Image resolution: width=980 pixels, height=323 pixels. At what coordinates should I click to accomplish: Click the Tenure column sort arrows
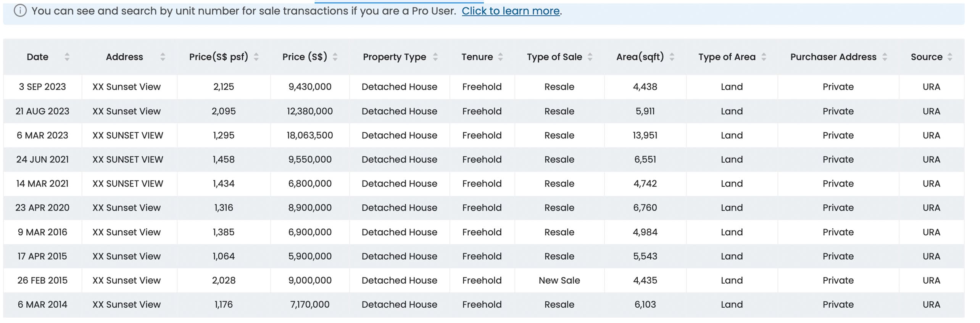501,57
